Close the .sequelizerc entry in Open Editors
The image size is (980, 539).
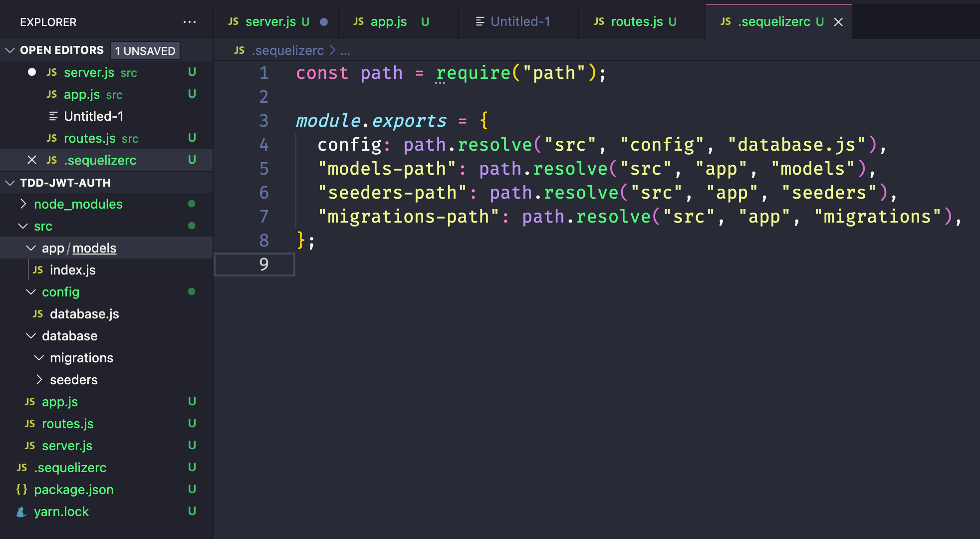pyautogui.click(x=32, y=160)
